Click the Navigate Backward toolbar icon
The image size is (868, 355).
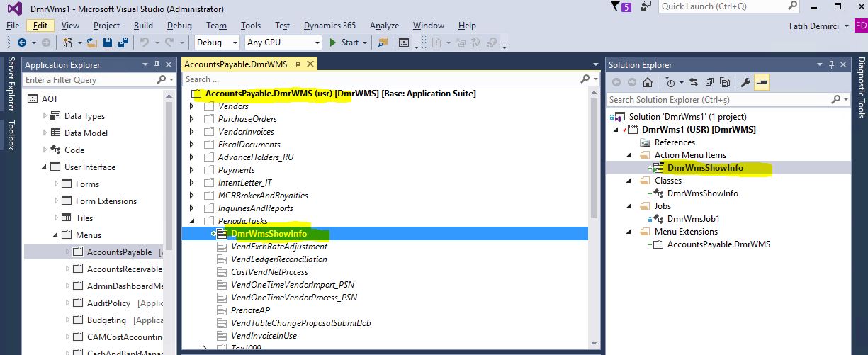[22, 43]
